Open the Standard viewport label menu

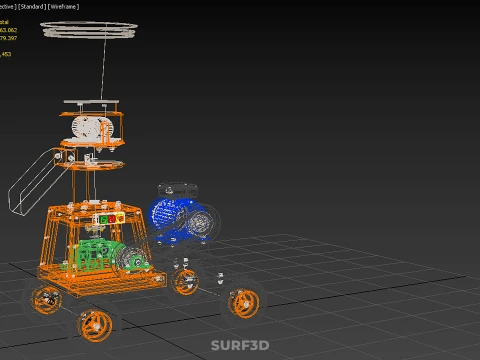(32, 7)
